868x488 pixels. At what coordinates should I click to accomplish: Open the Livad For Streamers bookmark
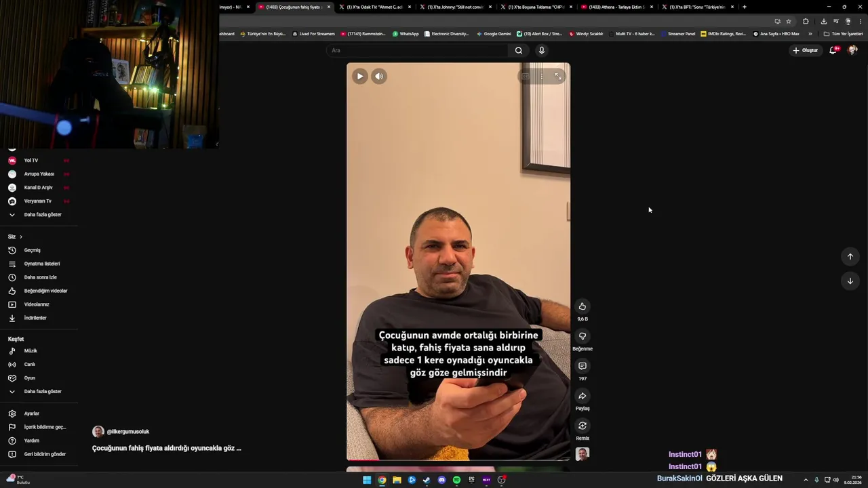tap(313, 34)
